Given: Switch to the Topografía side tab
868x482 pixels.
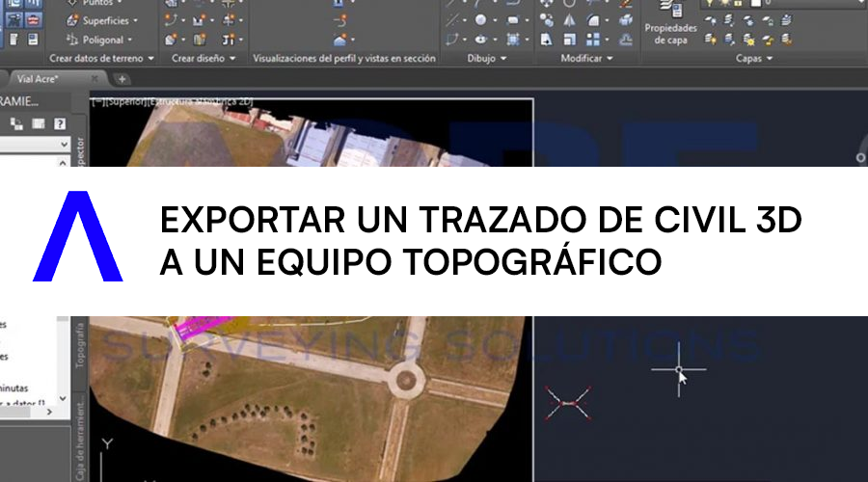Looking at the screenshot, I should coord(80,345).
